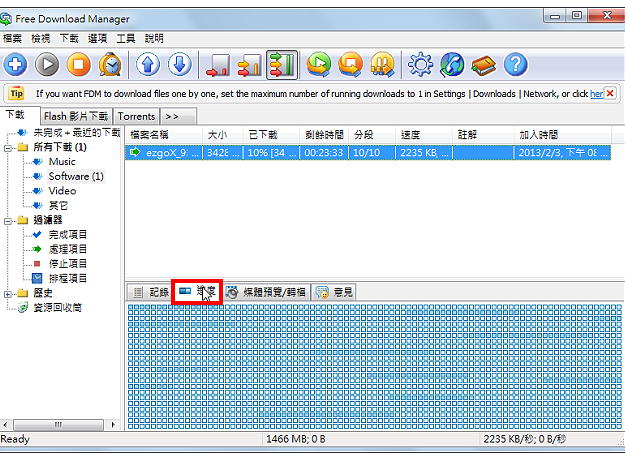
Task: Click the yellow pause-all downloads icon
Action: coord(382,64)
